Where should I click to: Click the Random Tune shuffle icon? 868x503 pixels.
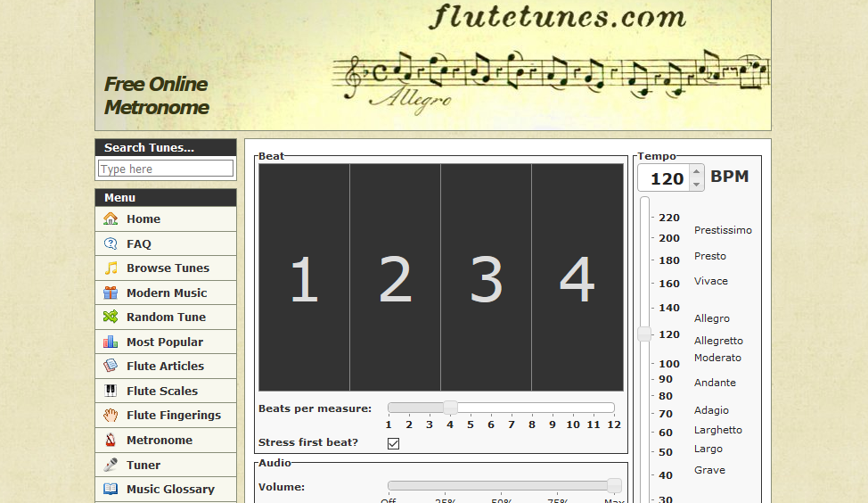click(111, 317)
